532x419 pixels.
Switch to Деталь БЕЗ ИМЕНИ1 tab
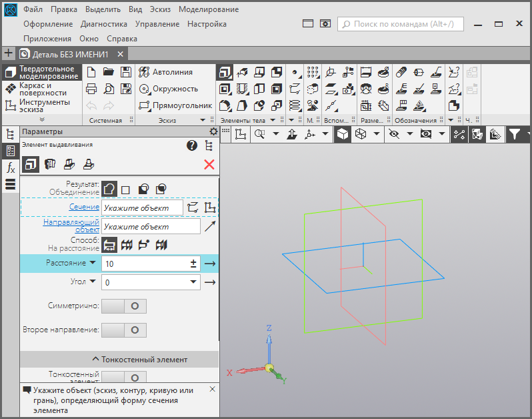[x=70, y=54]
